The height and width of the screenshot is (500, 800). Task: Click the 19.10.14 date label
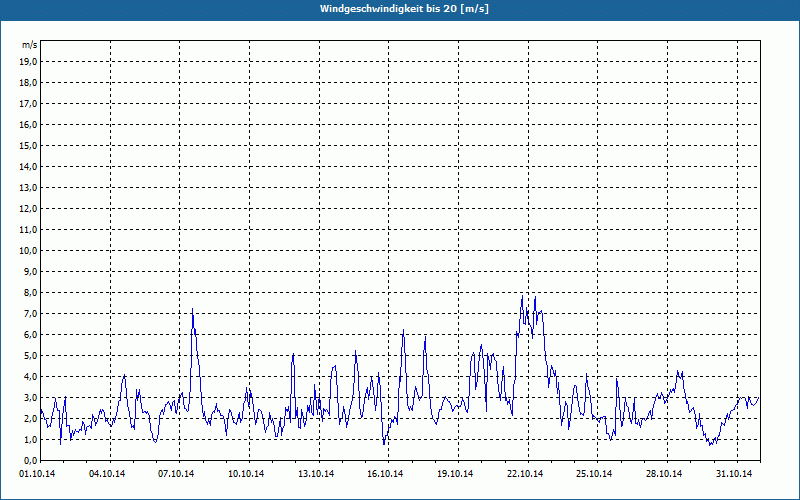click(x=456, y=474)
